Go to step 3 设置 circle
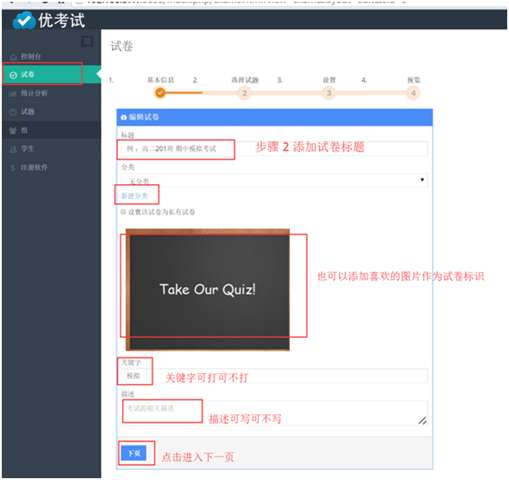The image size is (509, 480). [x=329, y=93]
